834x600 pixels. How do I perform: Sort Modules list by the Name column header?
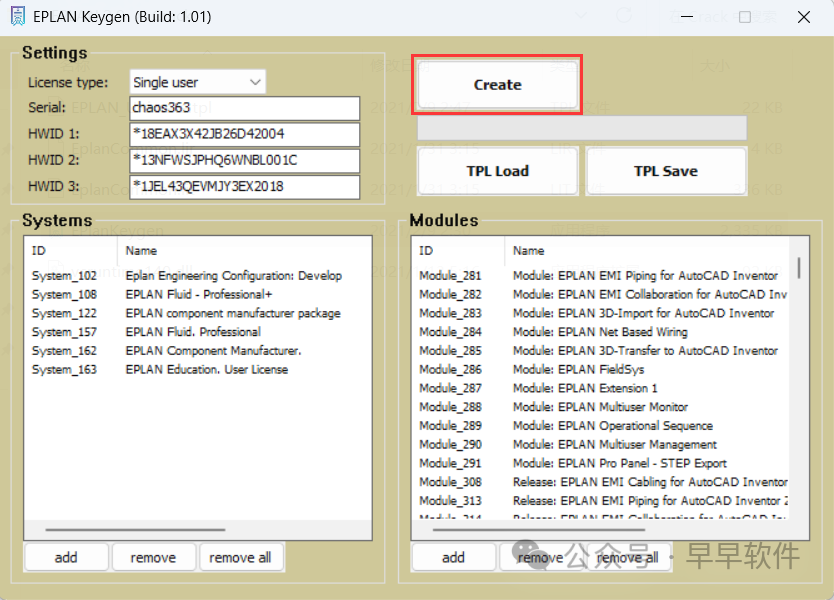650,250
